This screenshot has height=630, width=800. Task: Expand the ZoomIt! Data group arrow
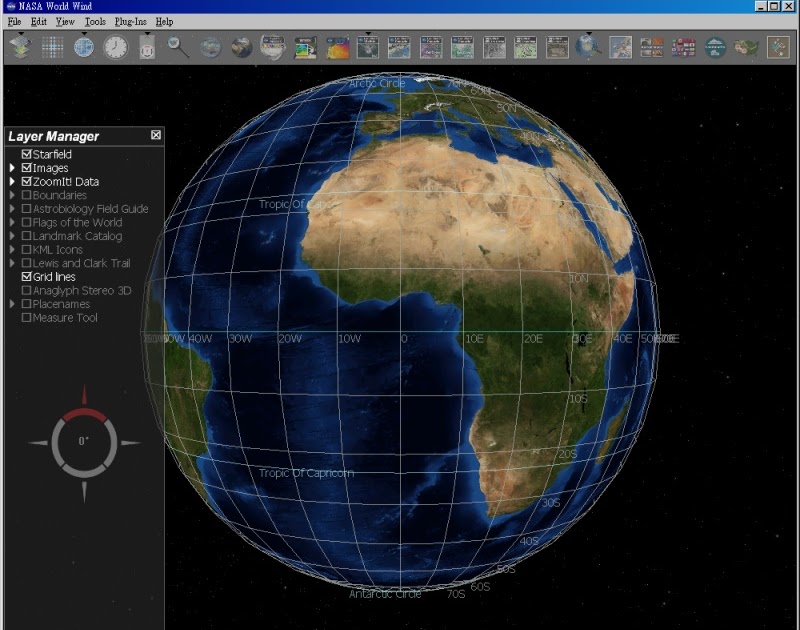click(12, 181)
